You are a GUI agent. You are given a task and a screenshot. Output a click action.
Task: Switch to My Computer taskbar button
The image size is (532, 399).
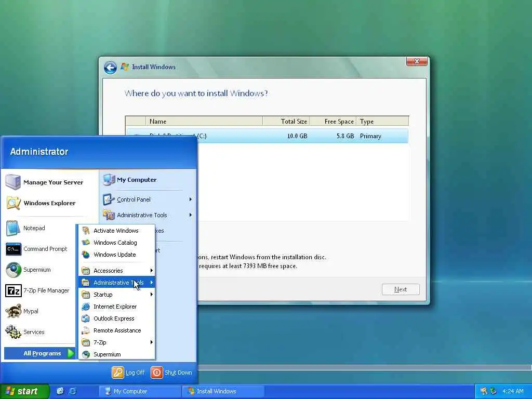(x=140, y=391)
